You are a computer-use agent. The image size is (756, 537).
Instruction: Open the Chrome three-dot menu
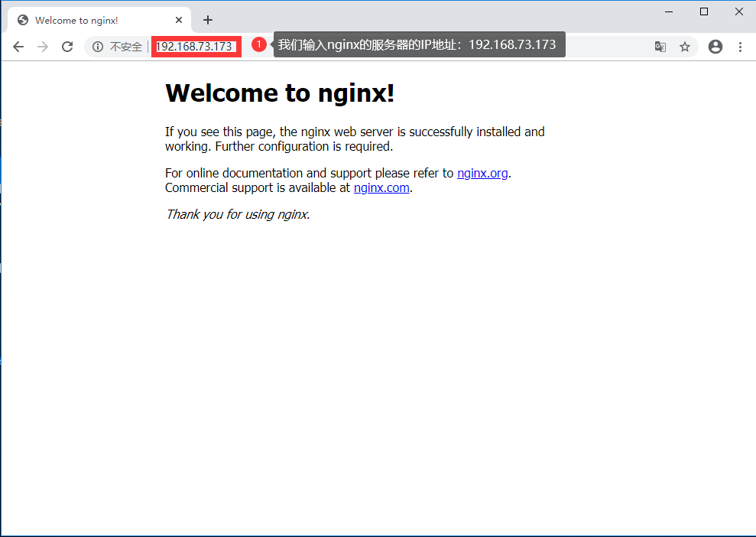(740, 47)
